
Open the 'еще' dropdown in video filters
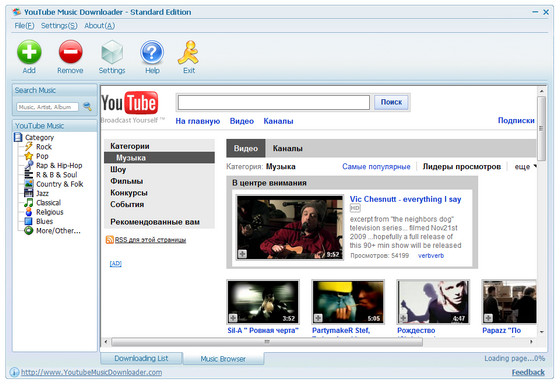click(525, 167)
